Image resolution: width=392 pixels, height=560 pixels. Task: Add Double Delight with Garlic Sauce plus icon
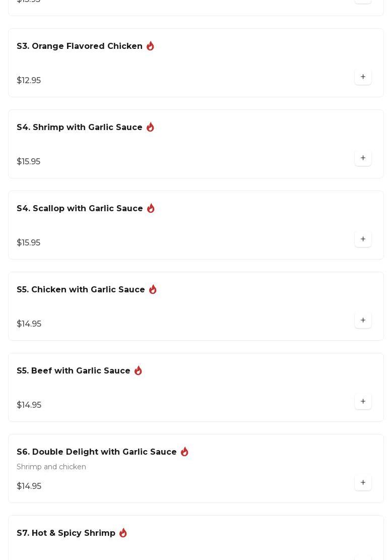[x=363, y=482]
